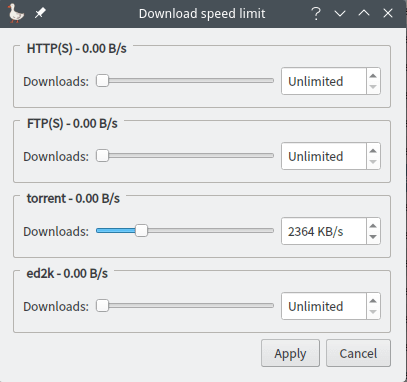Screen dimensions: 407x382
Task: Cancel the speed limit dialog
Action: 358,353
